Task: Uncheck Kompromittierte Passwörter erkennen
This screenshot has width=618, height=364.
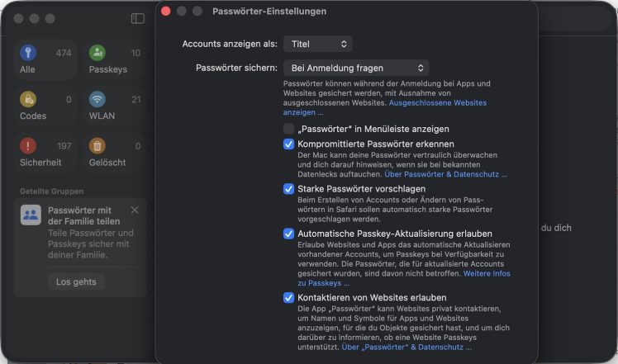Action: pyautogui.click(x=288, y=144)
